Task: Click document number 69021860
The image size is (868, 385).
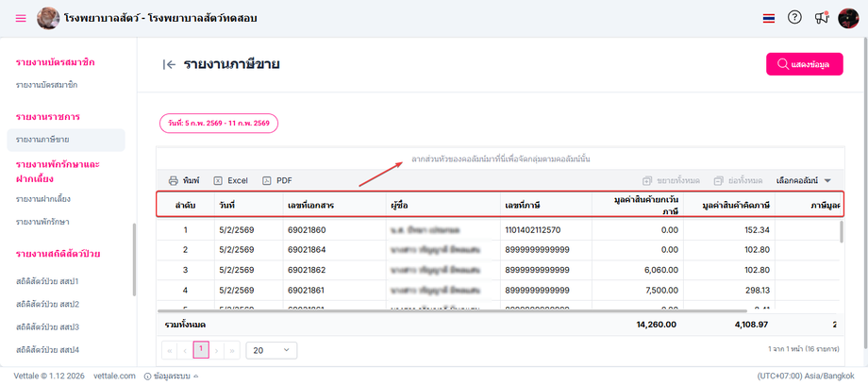Action: [307, 229]
